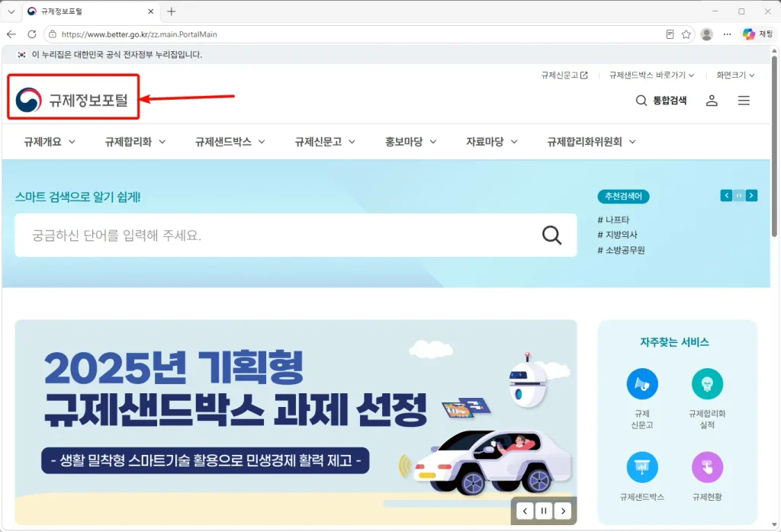Click the user login person icon

[712, 101]
